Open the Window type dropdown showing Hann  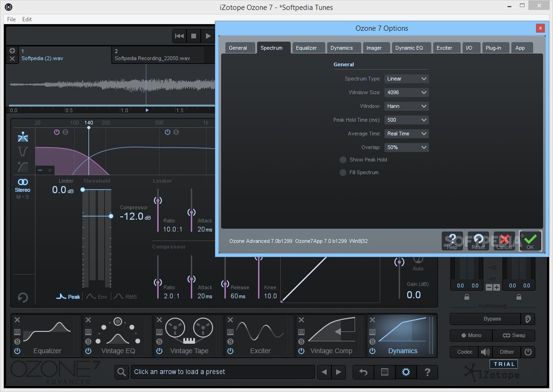coord(406,106)
